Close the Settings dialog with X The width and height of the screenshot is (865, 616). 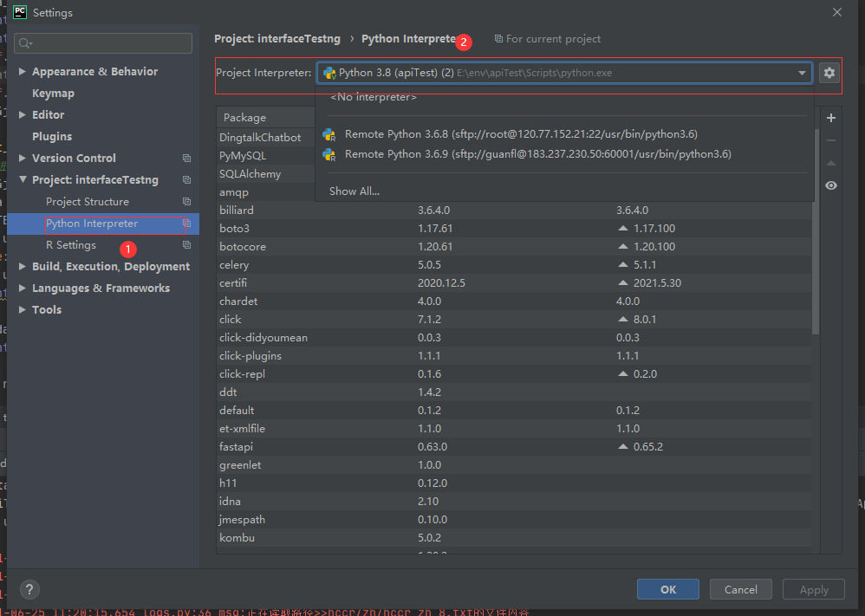click(x=837, y=12)
